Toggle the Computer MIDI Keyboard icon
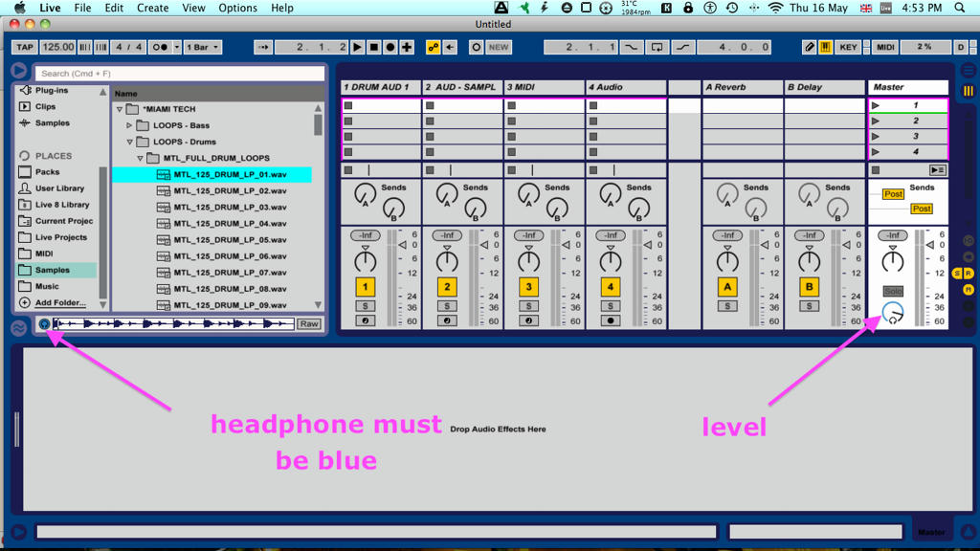Screen dimensions: 980x551 click(x=825, y=47)
